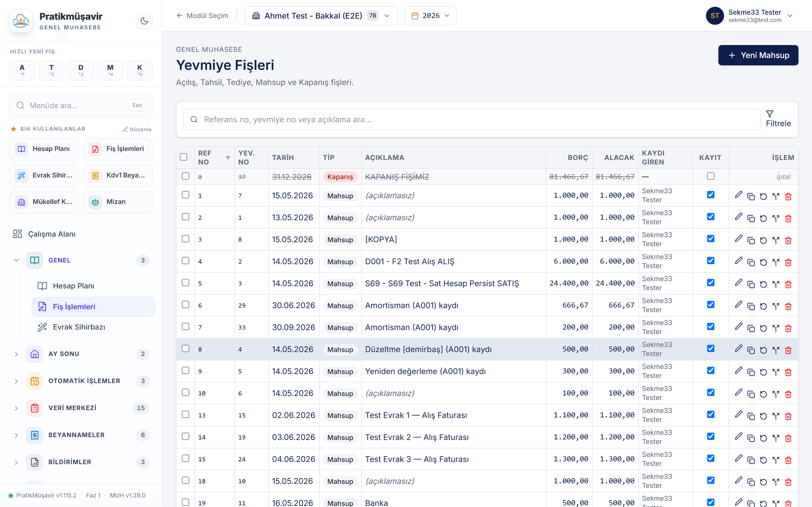Tick the select-all checkbox in table header

pyautogui.click(x=184, y=157)
